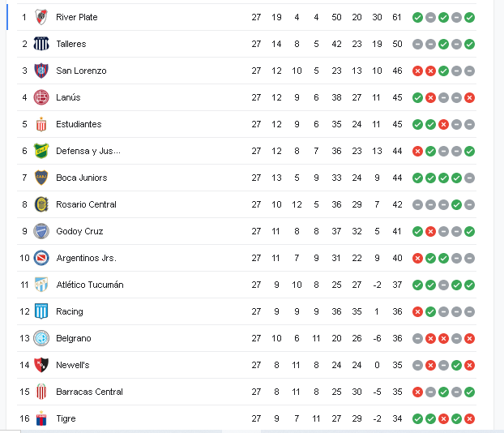Click River Plate's most recent win indicator

tap(470, 17)
